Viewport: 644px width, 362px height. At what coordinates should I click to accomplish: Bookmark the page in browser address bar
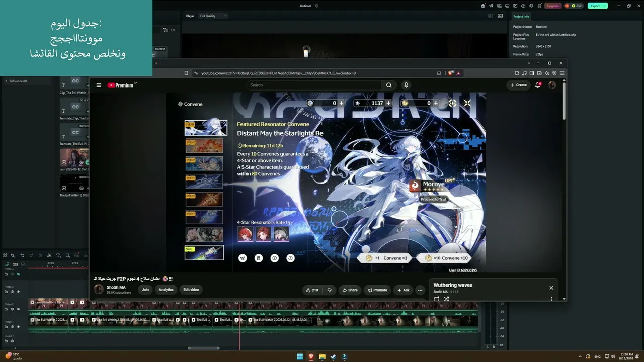coord(186,73)
